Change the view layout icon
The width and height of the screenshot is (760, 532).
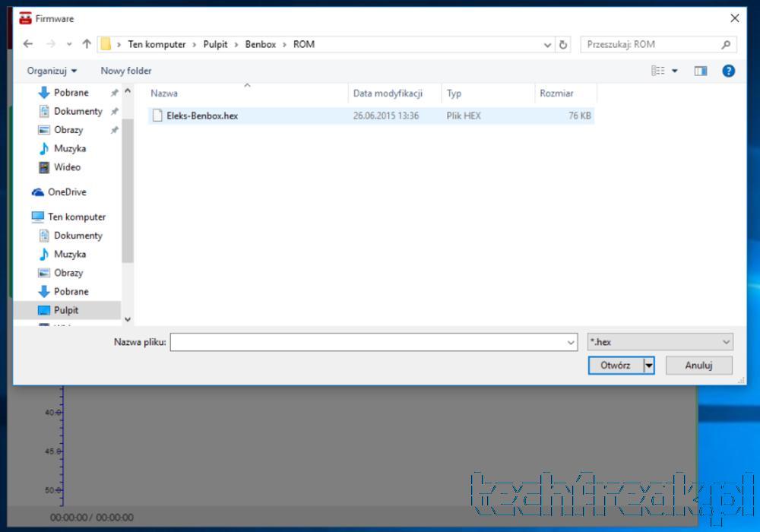[x=657, y=71]
